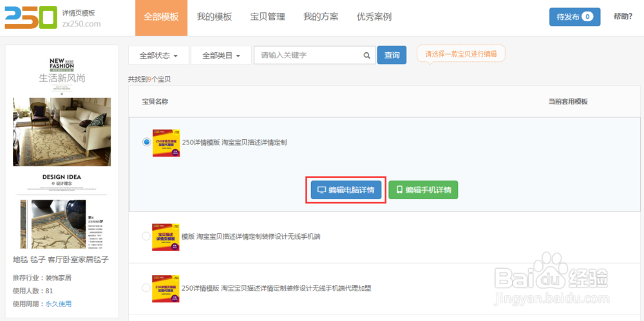Click the 永久使用 link
The image size is (644, 321).
(59, 304)
